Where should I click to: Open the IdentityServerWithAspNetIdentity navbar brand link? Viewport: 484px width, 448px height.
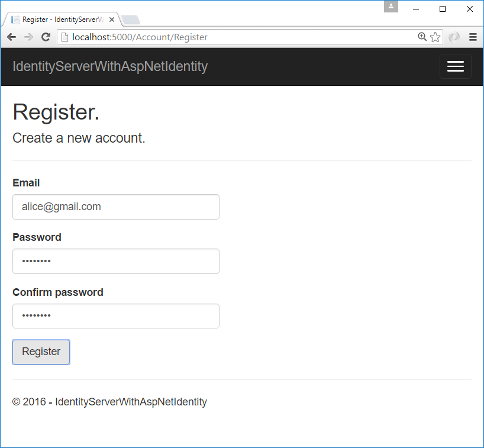coord(110,66)
